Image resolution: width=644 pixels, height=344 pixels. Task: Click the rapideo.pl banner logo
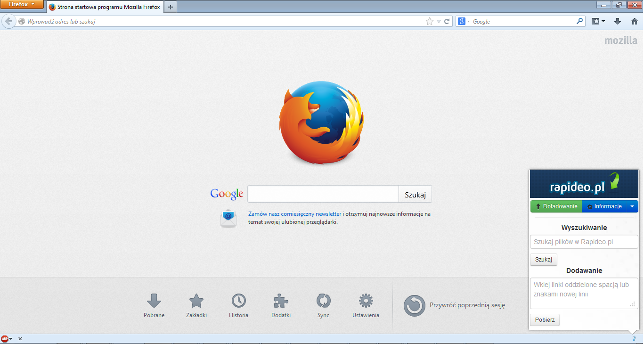pos(584,184)
